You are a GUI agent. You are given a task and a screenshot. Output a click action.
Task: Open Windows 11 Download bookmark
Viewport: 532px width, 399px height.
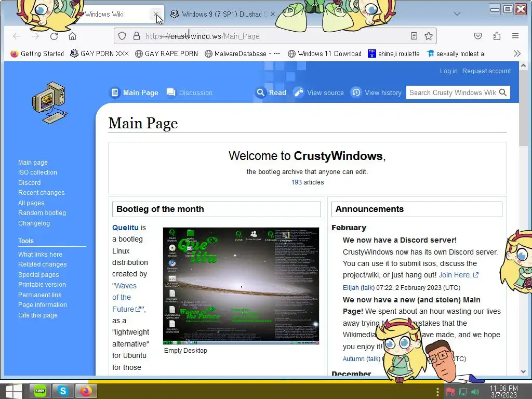pyautogui.click(x=324, y=54)
